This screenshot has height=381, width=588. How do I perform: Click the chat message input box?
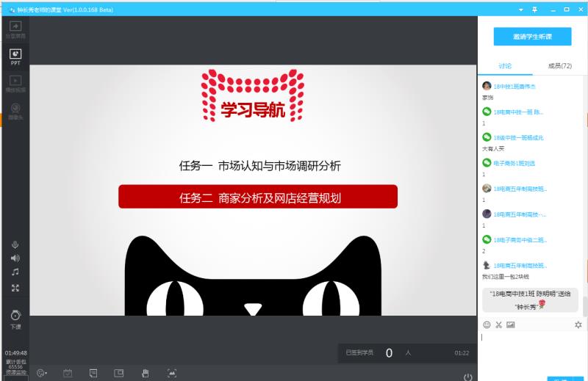click(x=531, y=352)
